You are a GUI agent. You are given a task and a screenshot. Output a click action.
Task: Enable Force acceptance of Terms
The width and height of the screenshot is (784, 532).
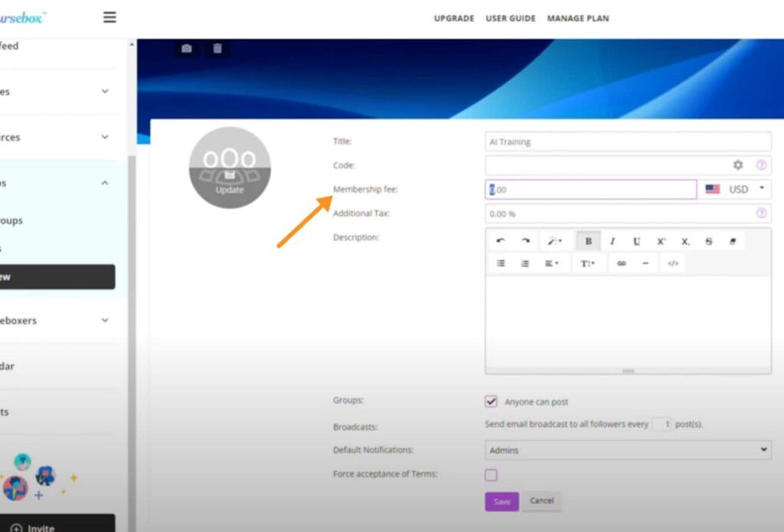point(490,475)
